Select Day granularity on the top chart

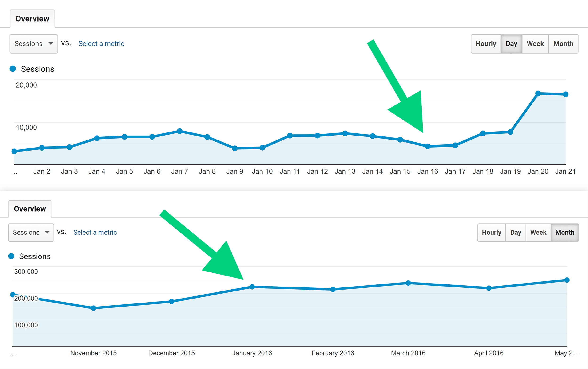[511, 44]
